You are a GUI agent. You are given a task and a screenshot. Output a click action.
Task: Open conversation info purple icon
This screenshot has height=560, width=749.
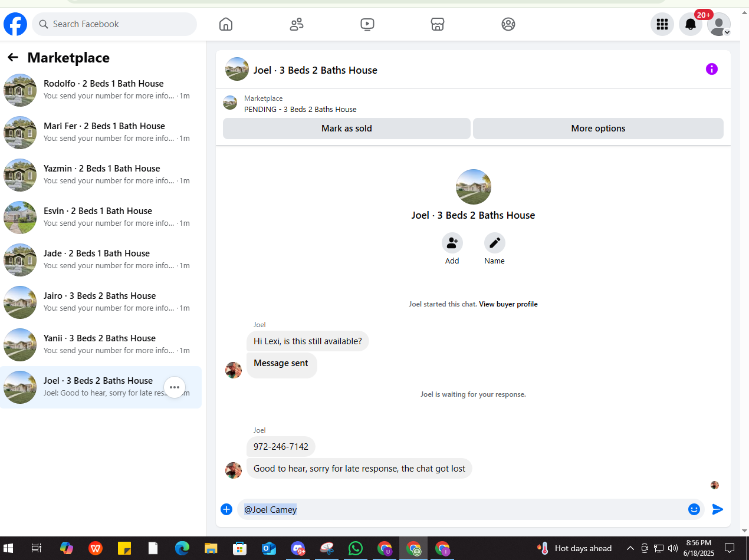point(712,69)
